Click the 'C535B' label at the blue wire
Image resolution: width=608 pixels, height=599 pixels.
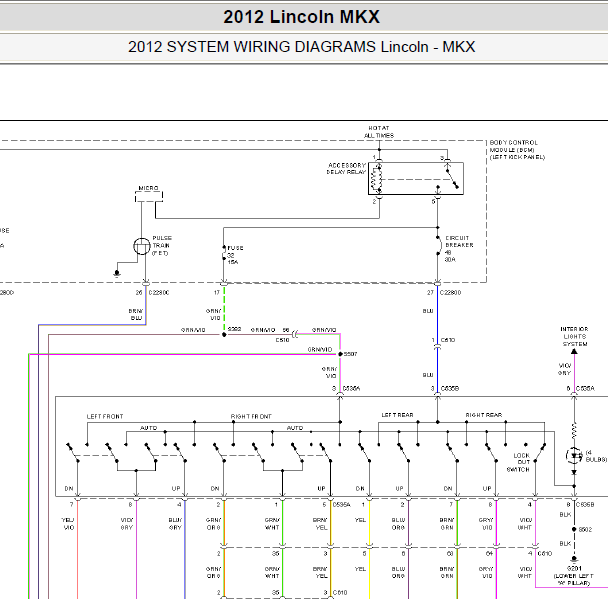coord(450,388)
